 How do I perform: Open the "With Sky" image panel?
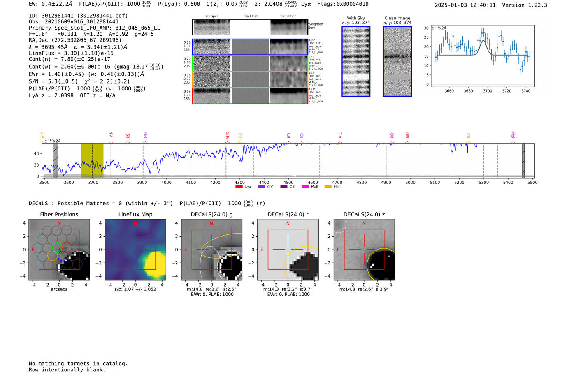356,61
